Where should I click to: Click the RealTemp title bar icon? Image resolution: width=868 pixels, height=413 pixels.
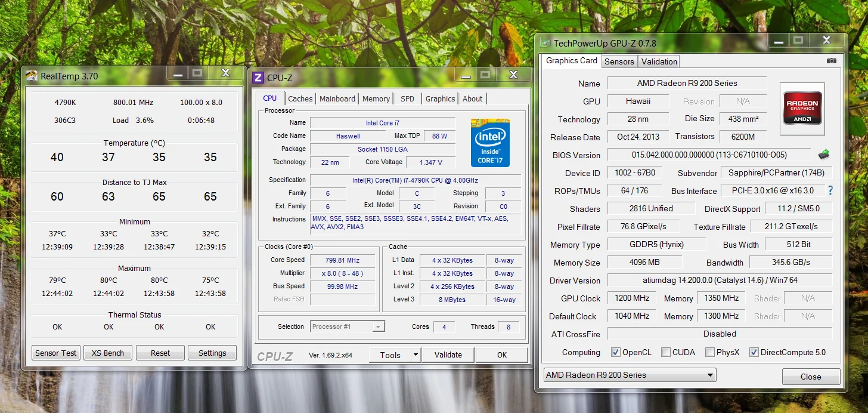[x=32, y=76]
